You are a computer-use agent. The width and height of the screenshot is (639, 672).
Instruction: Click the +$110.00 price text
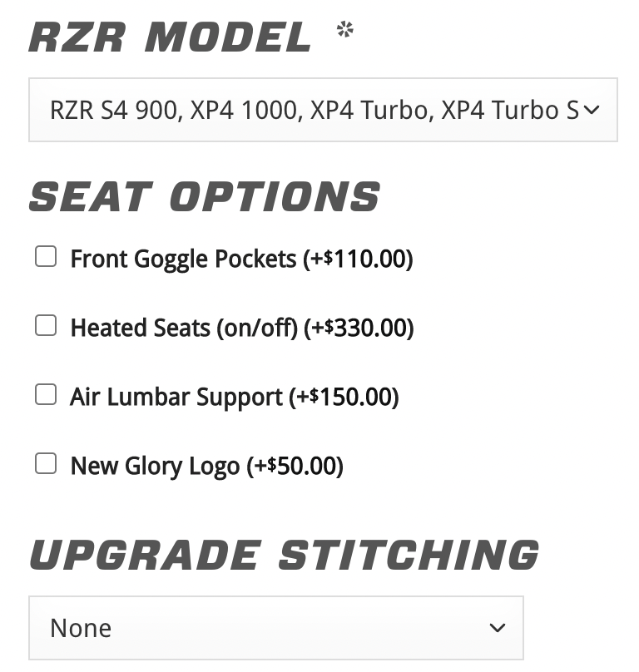(359, 259)
